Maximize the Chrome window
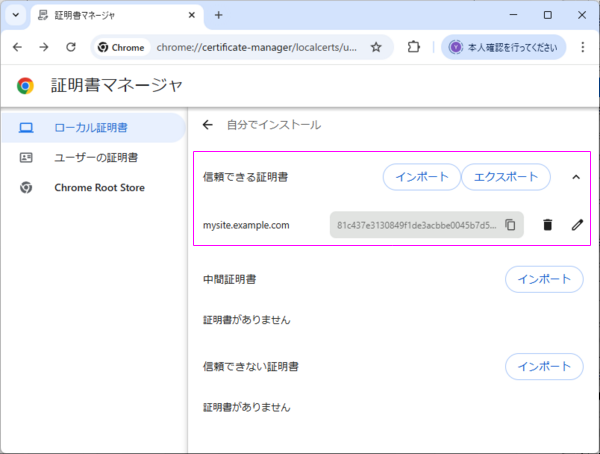The width and height of the screenshot is (600, 454). click(548, 15)
